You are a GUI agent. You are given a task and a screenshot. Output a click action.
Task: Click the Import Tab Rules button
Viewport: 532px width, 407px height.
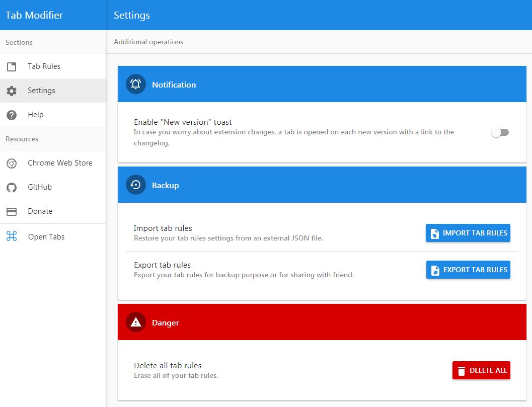468,233
